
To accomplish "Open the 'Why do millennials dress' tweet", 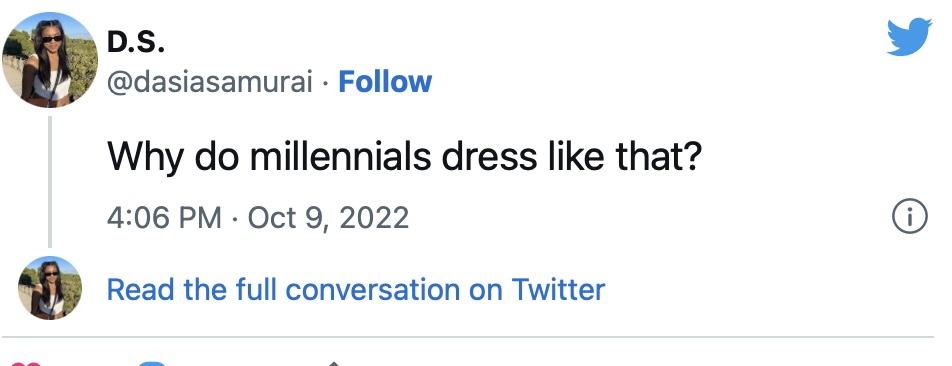I will [x=404, y=156].
